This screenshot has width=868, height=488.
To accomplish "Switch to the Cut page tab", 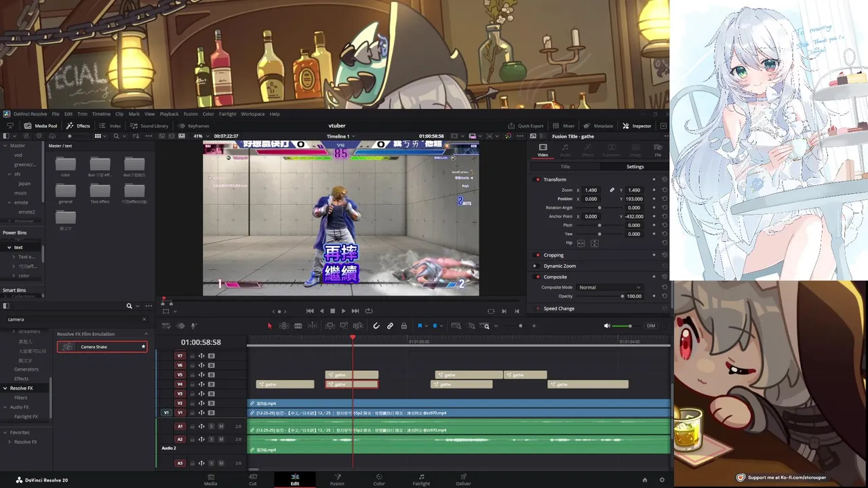I will click(252, 479).
